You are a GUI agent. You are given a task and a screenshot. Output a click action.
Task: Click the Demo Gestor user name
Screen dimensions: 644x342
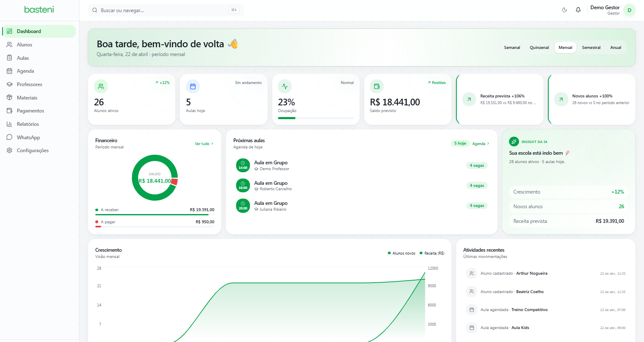pos(605,8)
